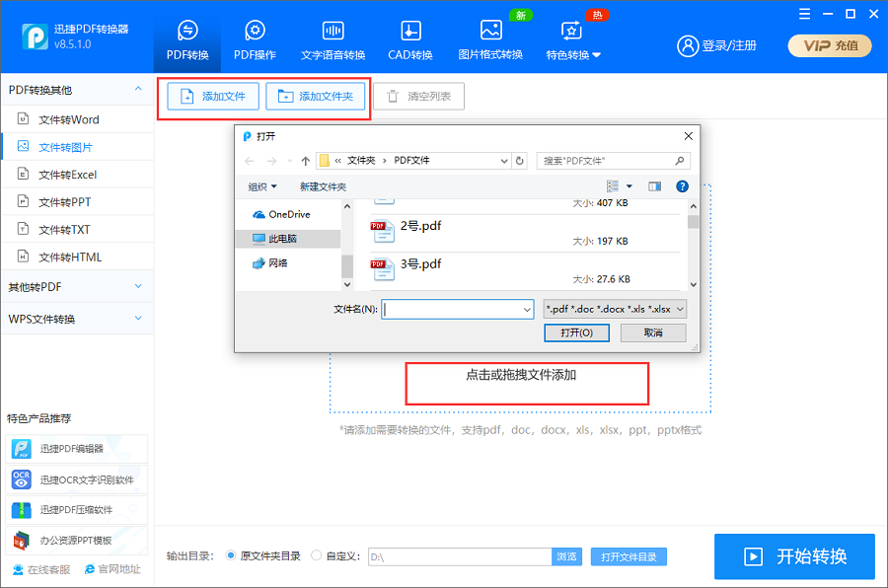Click help question mark icon

click(x=683, y=186)
